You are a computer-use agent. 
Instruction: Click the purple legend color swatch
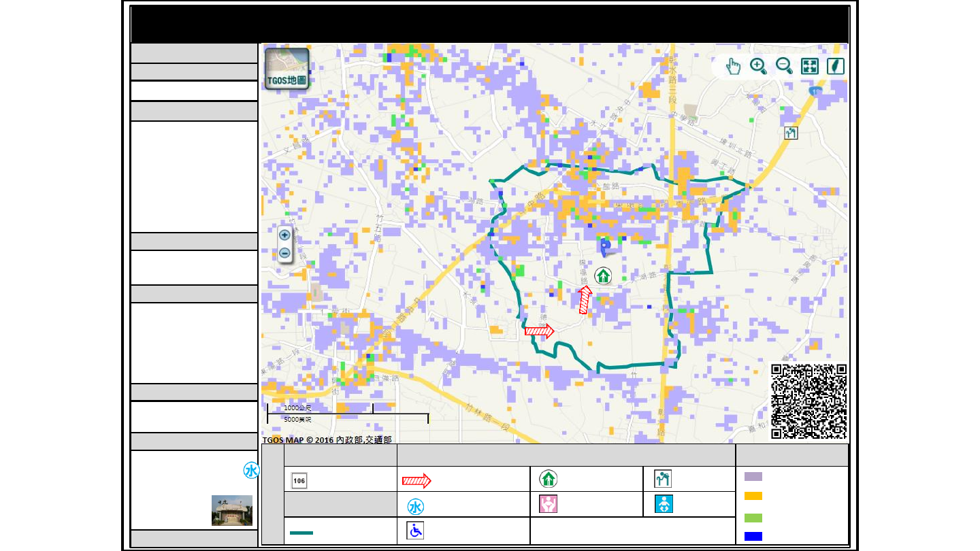pyautogui.click(x=753, y=477)
